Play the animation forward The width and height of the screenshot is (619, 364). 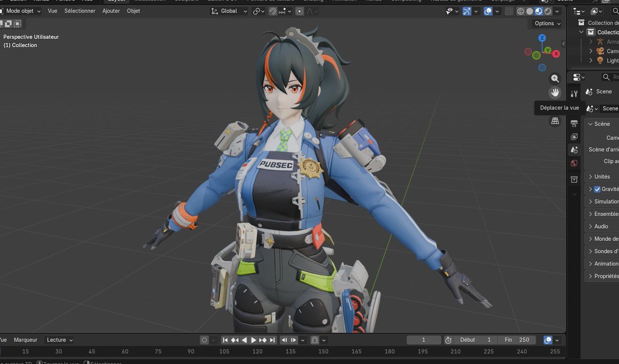(253, 340)
